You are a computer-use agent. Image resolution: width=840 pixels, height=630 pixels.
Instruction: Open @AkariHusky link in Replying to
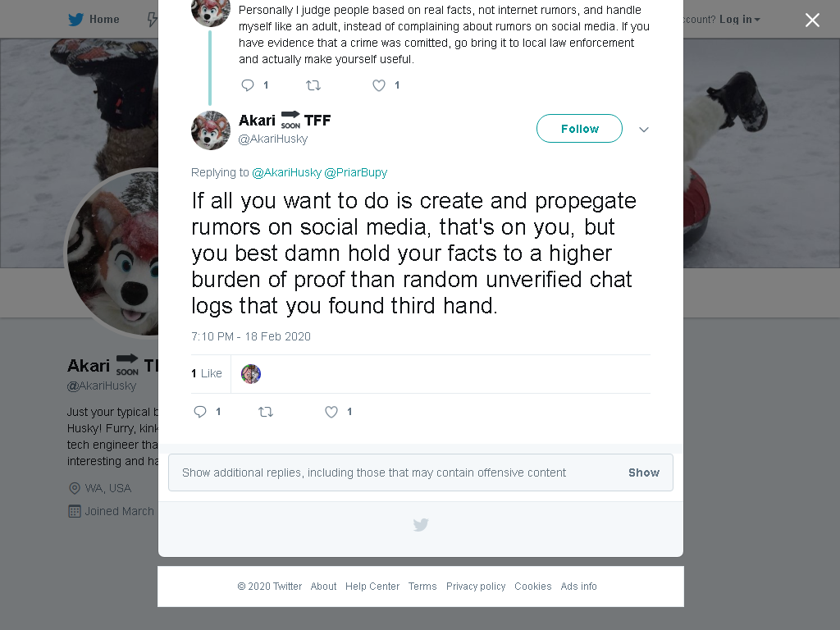(x=286, y=172)
